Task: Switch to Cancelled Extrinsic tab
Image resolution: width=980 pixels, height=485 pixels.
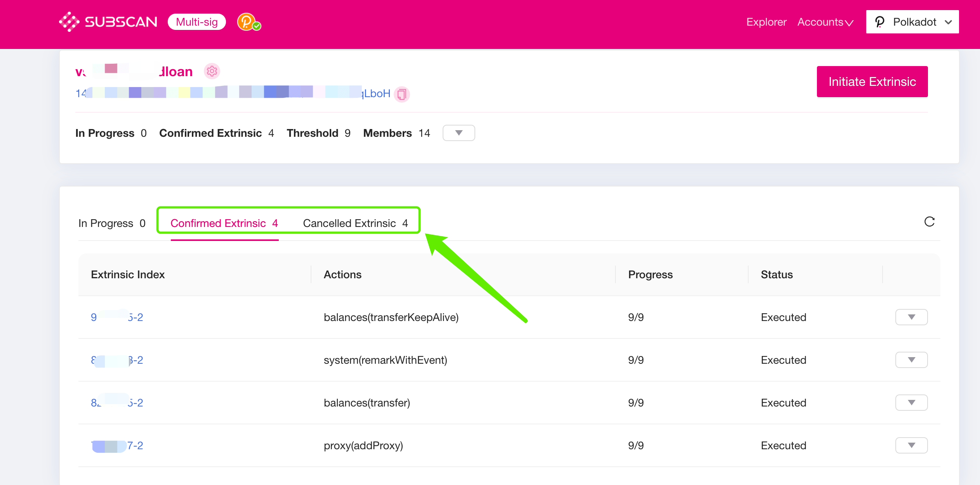Action: [355, 223]
